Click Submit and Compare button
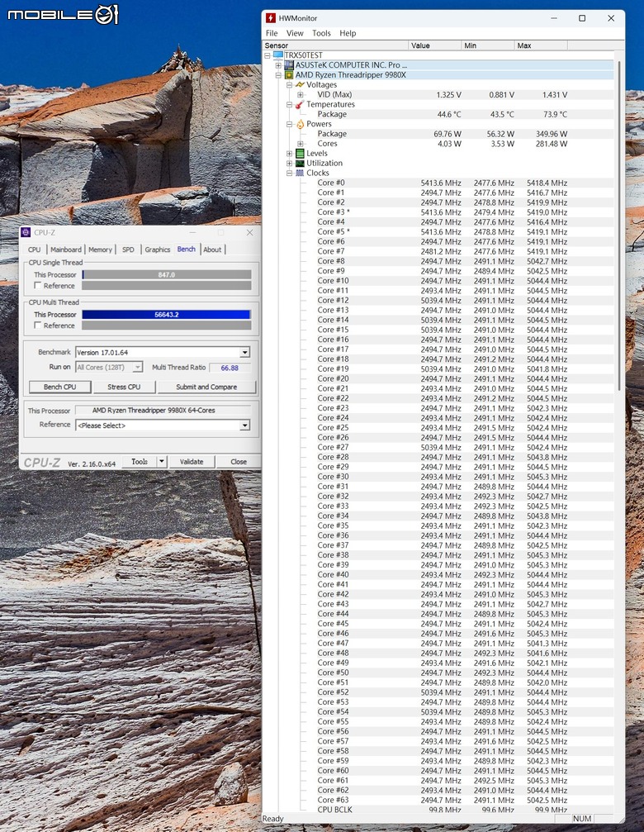This screenshot has height=832, width=644. point(206,387)
